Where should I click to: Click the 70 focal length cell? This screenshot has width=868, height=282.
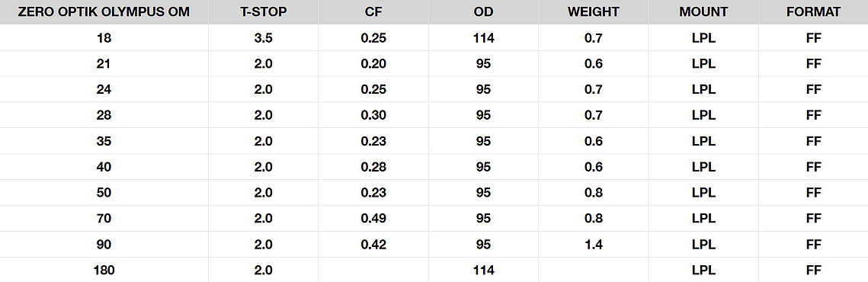point(104,219)
